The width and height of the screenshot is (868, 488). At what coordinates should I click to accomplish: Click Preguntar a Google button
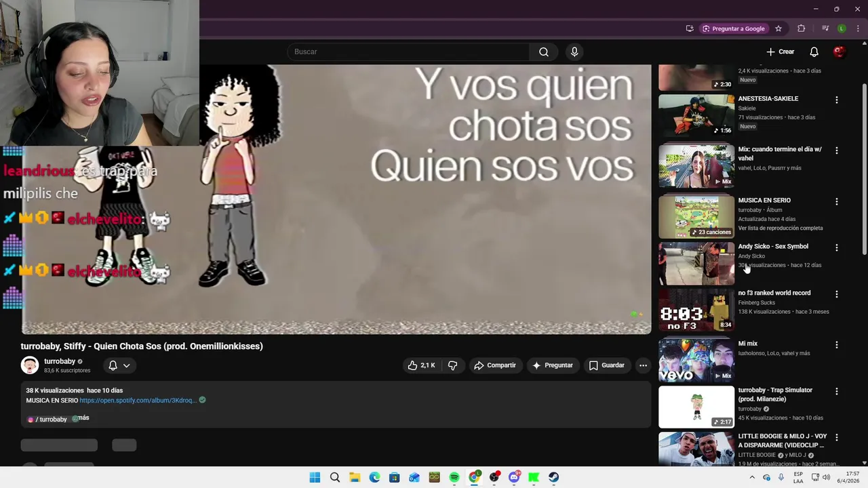click(734, 28)
